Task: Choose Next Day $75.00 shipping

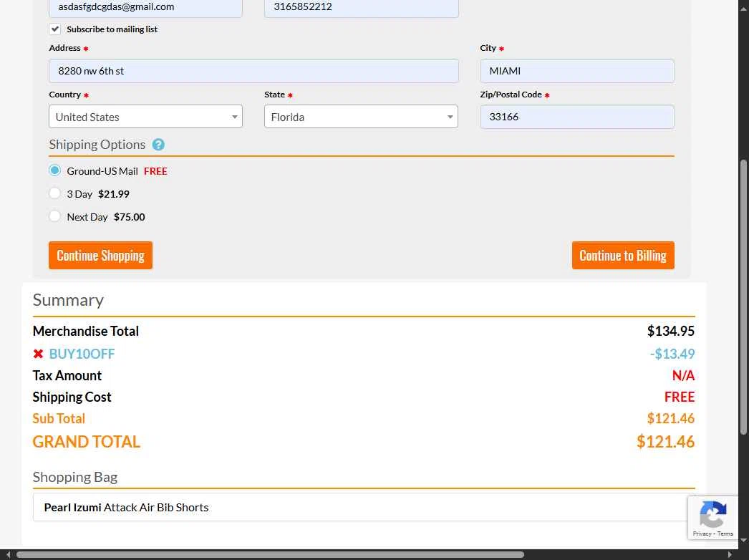Action: pyautogui.click(x=55, y=216)
